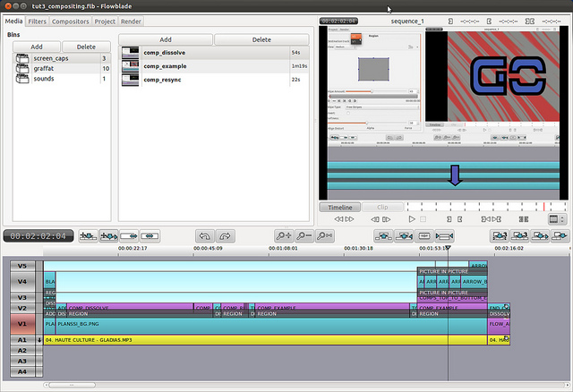Click the Add button under Bins
This screenshot has width=573, height=392.
37,46
